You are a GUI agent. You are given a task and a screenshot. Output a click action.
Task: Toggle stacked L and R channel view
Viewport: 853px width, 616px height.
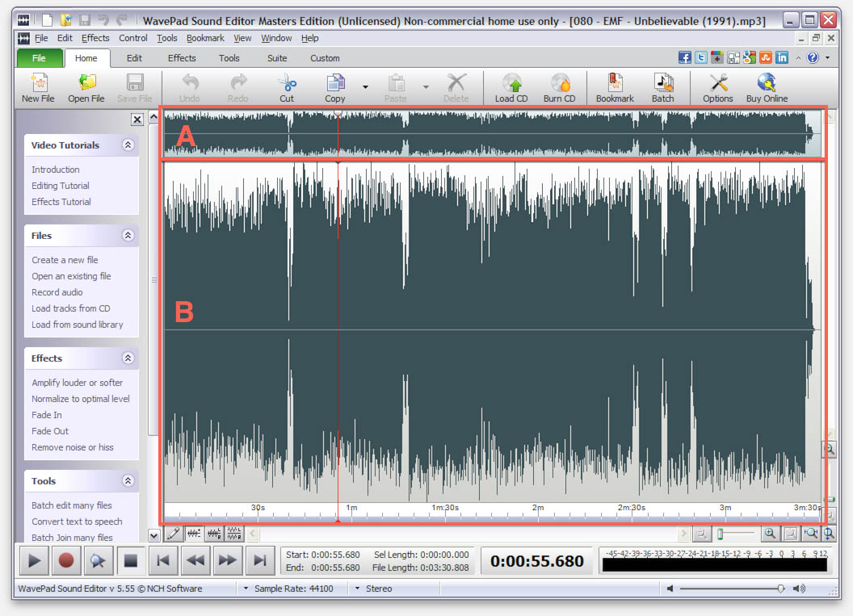(x=234, y=534)
